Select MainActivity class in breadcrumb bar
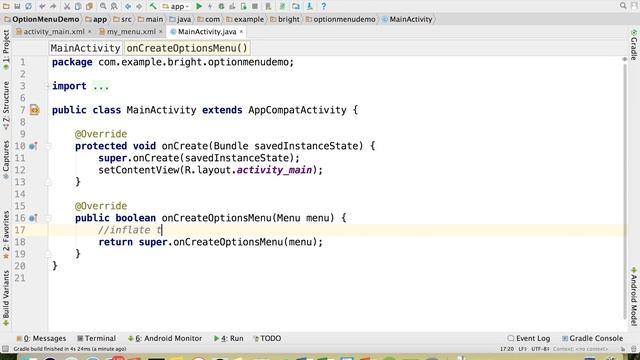 point(407,19)
